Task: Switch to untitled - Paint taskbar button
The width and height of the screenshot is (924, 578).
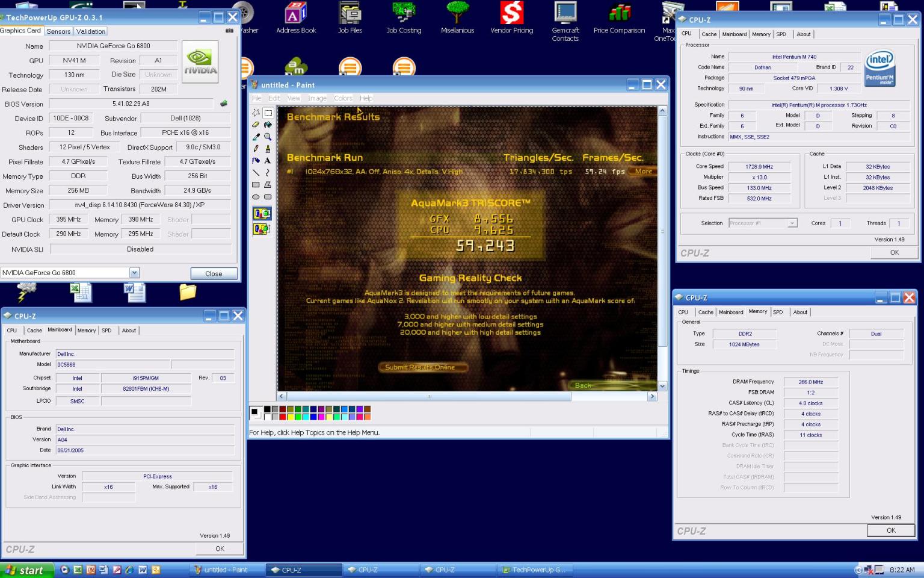Action: (x=227, y=570)
